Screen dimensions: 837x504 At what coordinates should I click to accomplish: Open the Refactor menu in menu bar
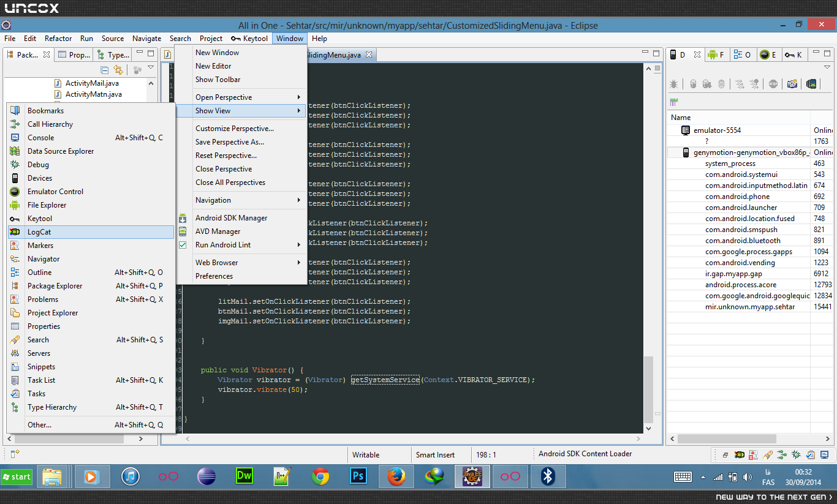point(58,39)
